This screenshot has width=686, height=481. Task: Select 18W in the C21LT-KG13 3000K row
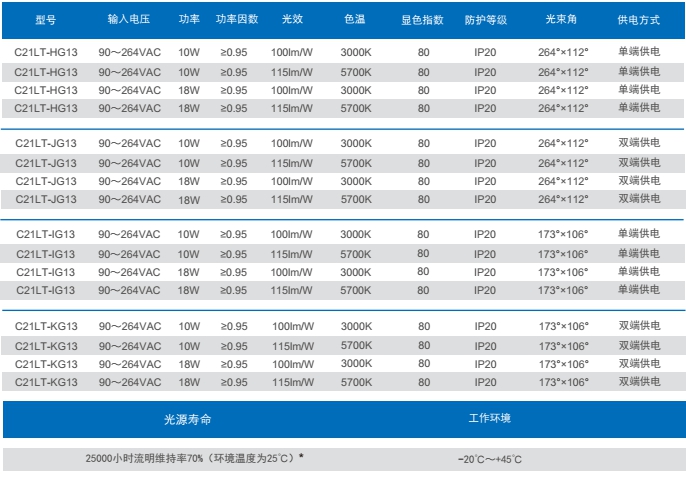click(189, 365)
